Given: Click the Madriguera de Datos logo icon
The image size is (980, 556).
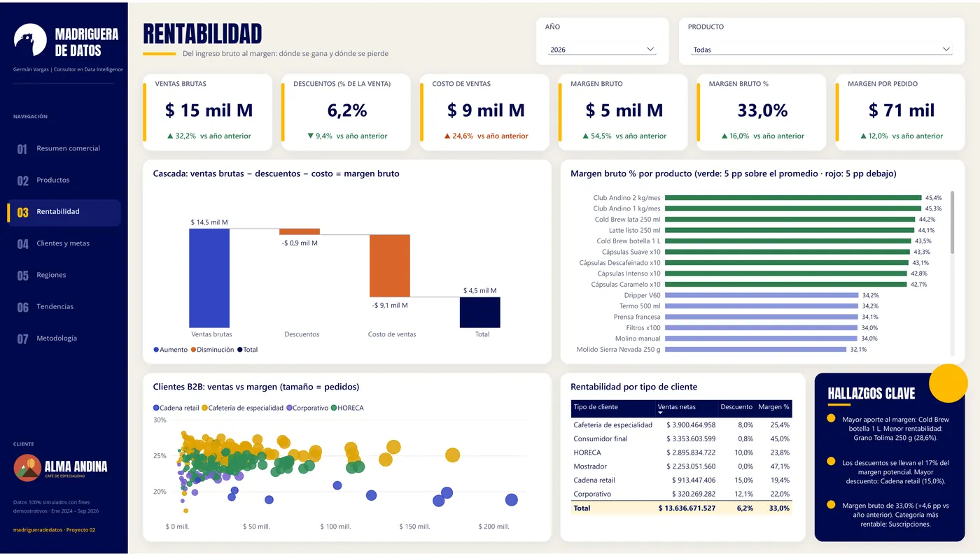Looking at the screenshot, I should tap(30, 40).
